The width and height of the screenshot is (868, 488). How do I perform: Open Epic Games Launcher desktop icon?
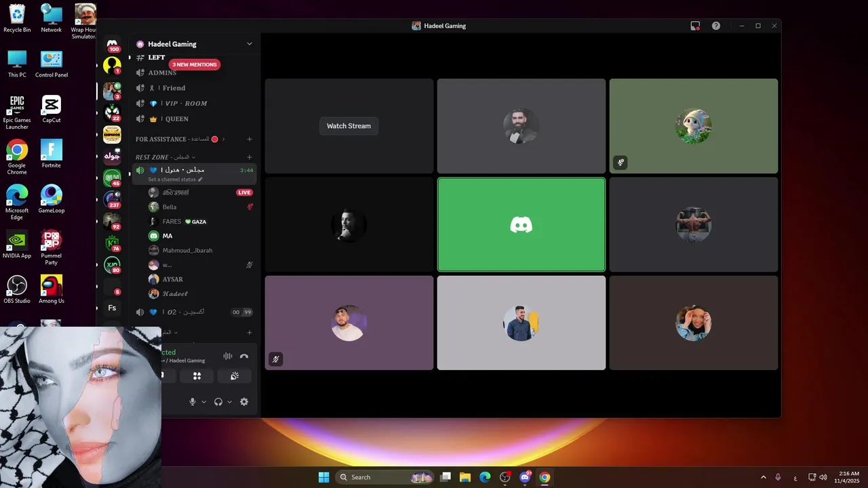click(17, 112)
